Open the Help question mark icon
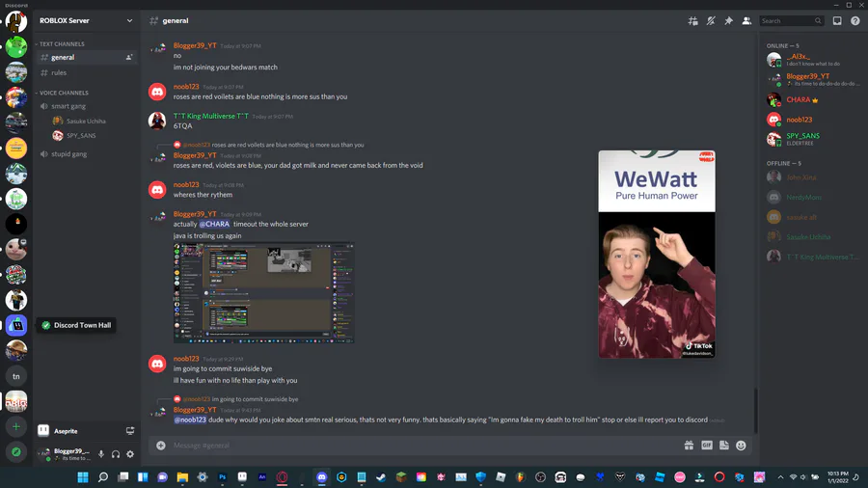The image size is (868, 488). tap(855, 21)
